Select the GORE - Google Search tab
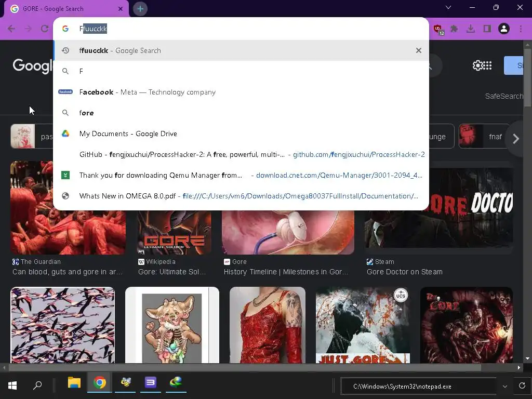532x399 pixels. pyautogui.click(x=66, y=9)
